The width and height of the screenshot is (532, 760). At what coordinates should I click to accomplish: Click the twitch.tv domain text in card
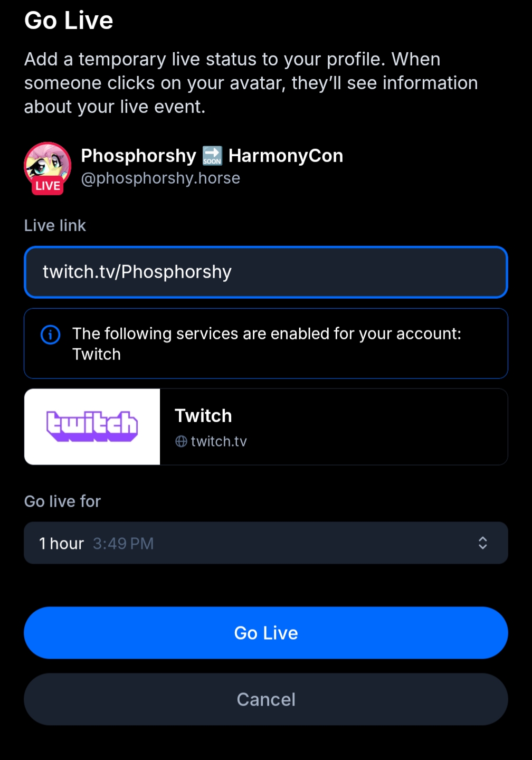pos(218,441)
